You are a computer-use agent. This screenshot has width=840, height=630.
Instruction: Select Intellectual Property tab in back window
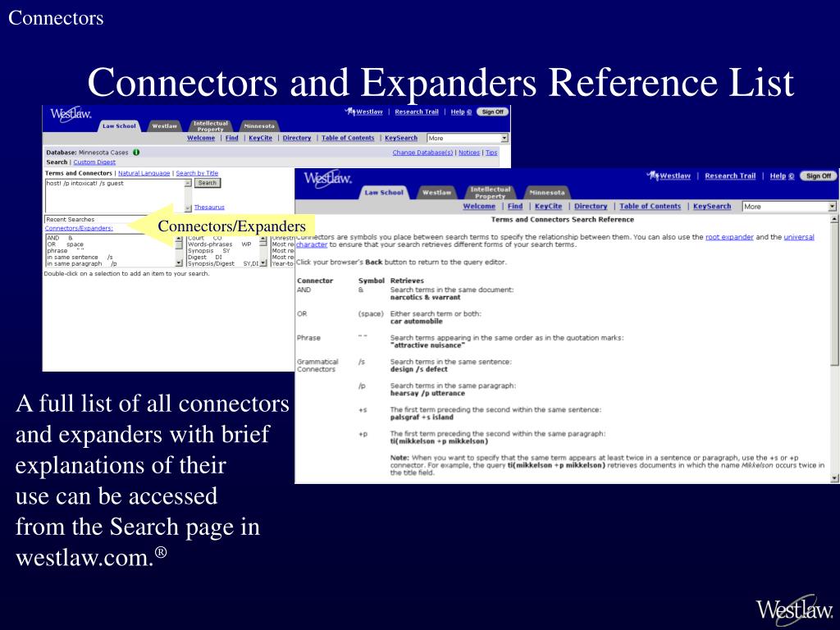[210, 126]
